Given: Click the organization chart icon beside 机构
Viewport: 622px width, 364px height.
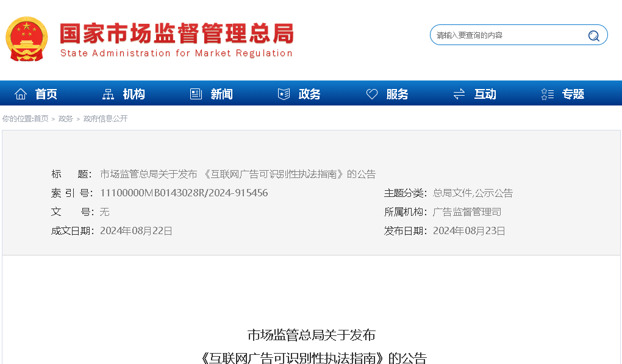Looking at the screenshot, I should (108, 94).
